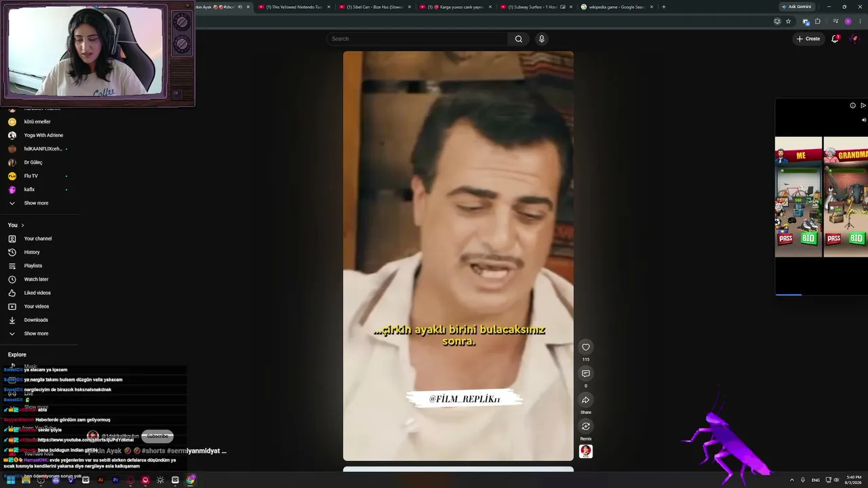This screenshot has width=868, height=488.
Task: Open Google Chrome from taskbar
Action: point(191,480)
